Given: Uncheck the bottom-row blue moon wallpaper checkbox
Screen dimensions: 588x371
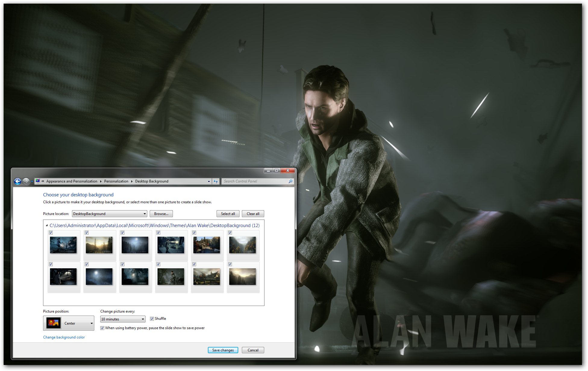Looking at the screenshot, I should coord(87,264).
